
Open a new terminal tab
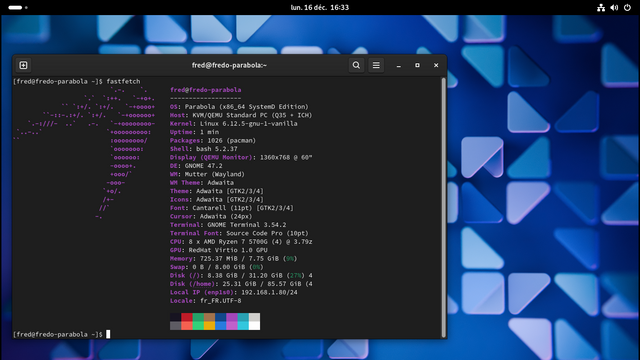[x=23, y=65]
